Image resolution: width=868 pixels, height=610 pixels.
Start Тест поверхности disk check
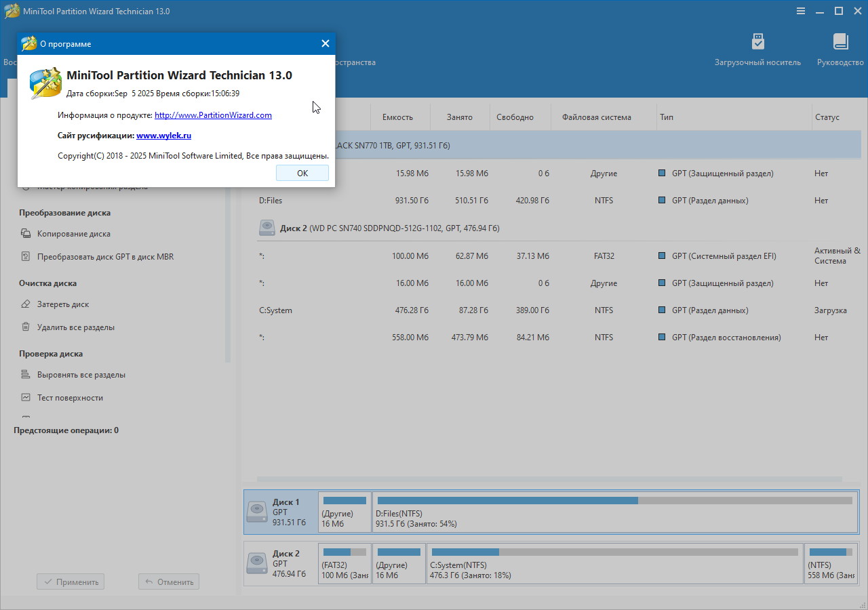(x=70, y=398)
